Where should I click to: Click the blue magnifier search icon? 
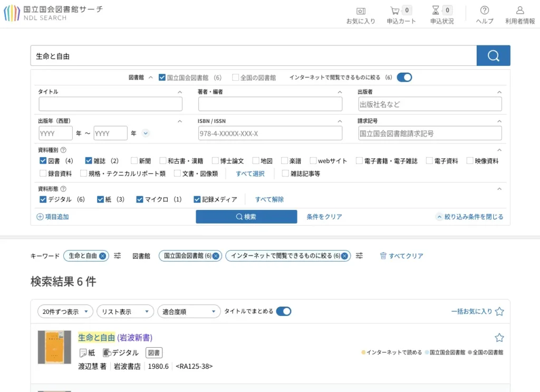(493, 55)
